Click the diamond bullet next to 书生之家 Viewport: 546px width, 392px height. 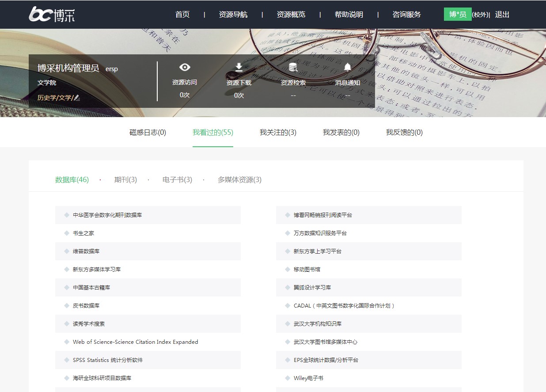67,233
